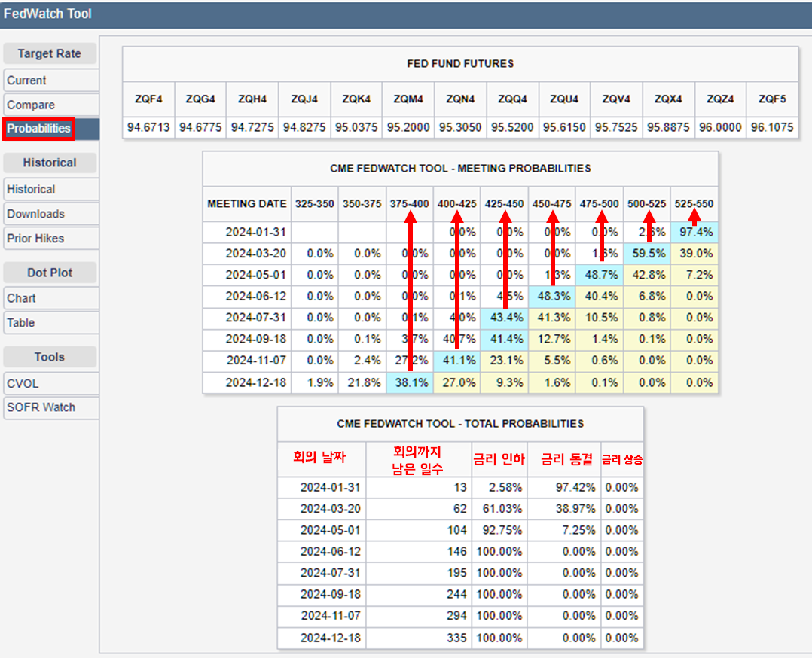Select the 59.5% cell for 2024-03-20
The height and width of the screenshot is (658, 812).
(x=648, y=254)
